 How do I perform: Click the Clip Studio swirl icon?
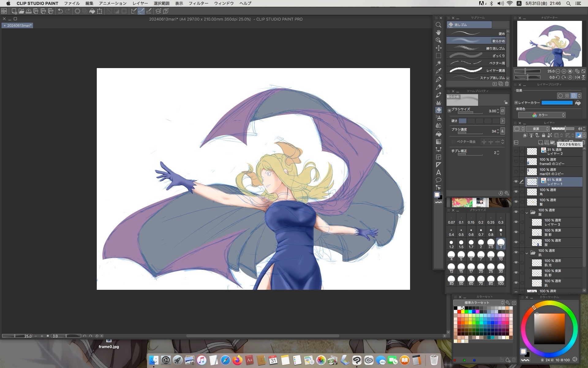(x=4, y=11)
